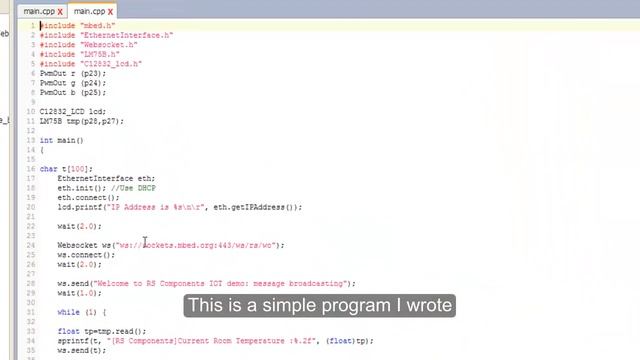Click line number 16 in the gutter
The image size is (640, 360).
point(31,169)
